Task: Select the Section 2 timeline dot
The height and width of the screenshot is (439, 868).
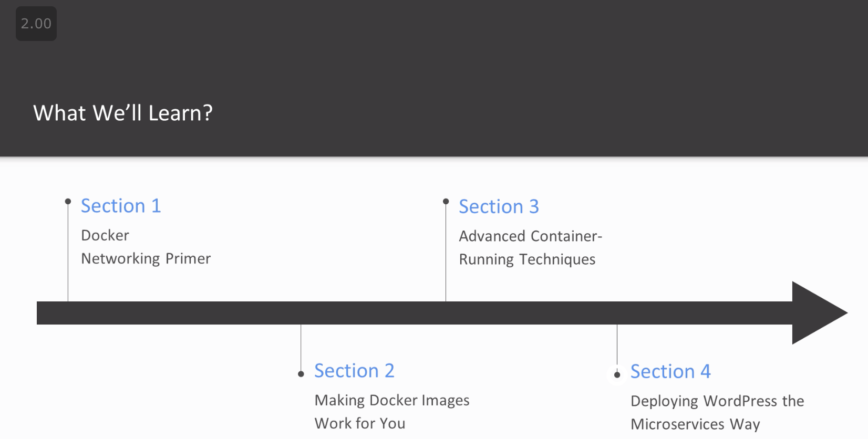Action: coord(301,374)
